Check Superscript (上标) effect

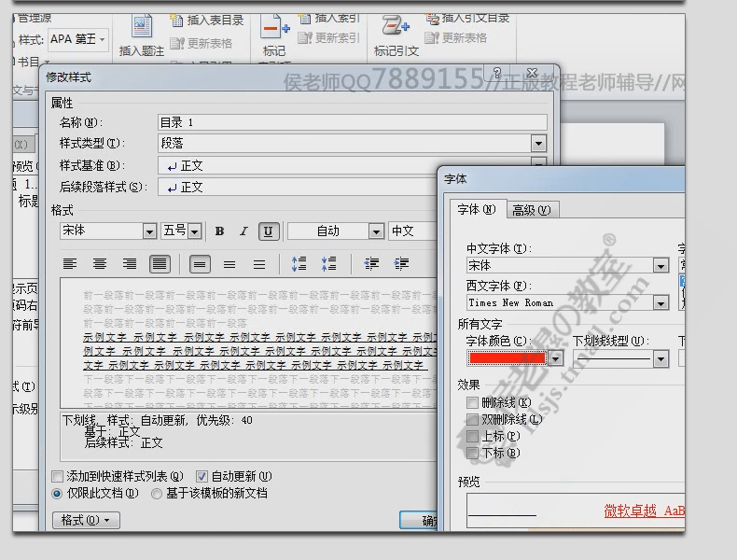[472, 437]
